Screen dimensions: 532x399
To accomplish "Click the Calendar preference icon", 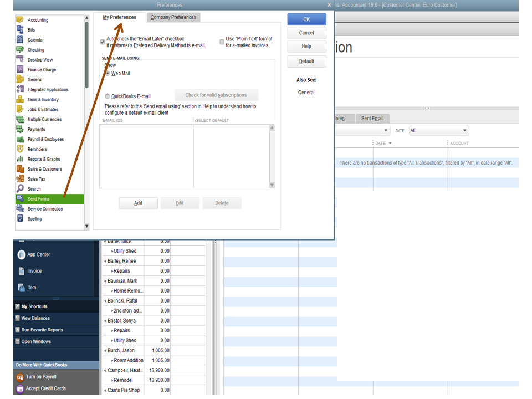I will 20,39.
